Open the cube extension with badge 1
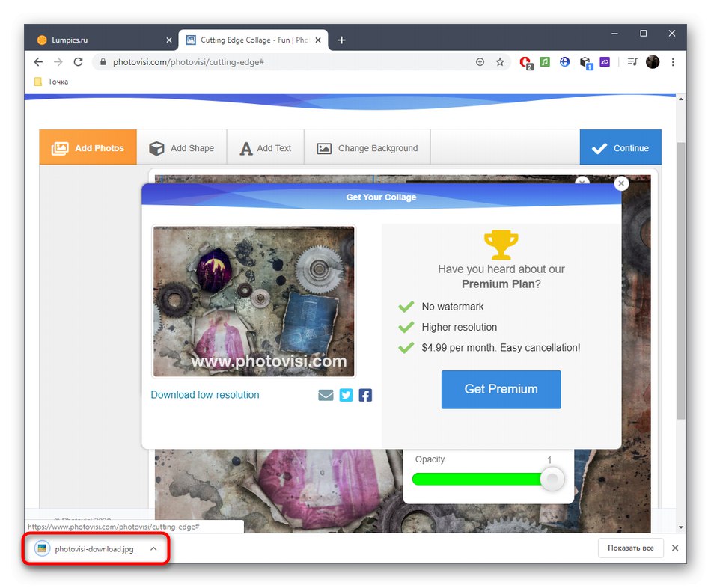This screenshot has height=588, width=711. (x=585, y=63)
